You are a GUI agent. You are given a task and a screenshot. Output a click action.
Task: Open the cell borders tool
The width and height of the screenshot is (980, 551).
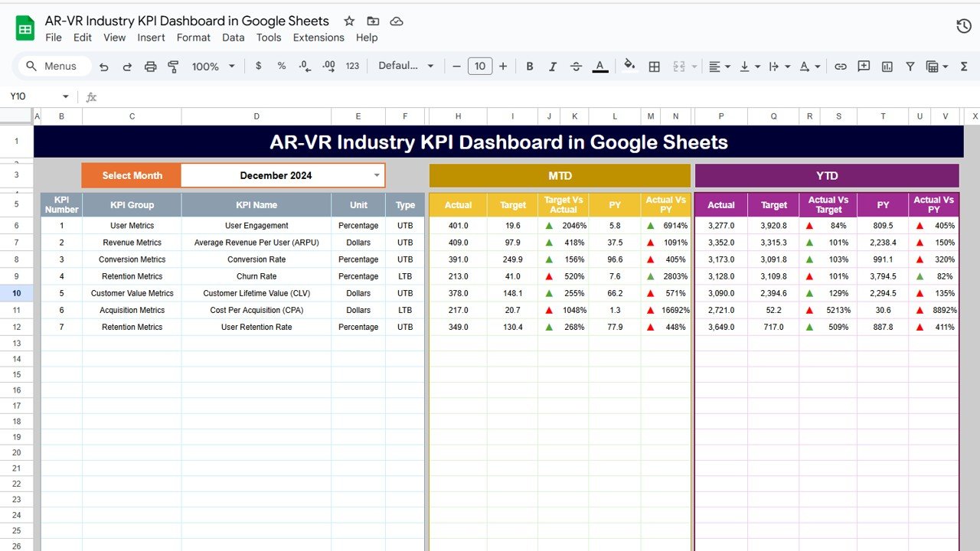[654, 67]
